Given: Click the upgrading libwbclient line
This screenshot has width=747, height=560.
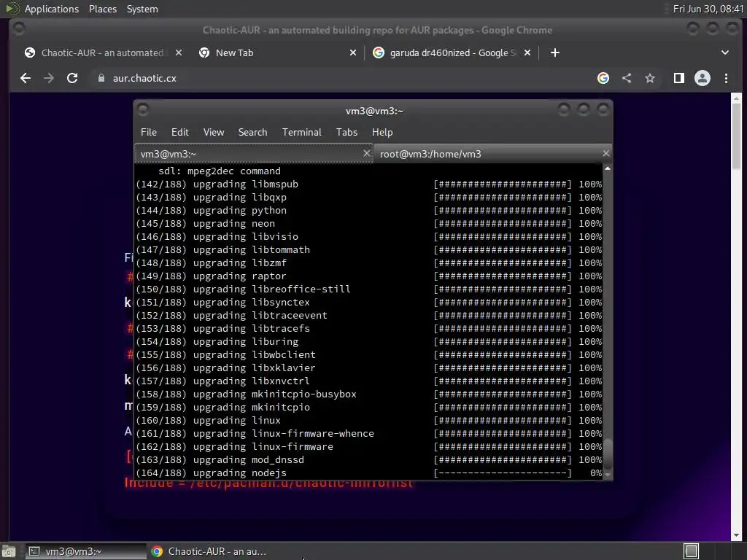Looking at the screenshot, I should coord(368,355).
